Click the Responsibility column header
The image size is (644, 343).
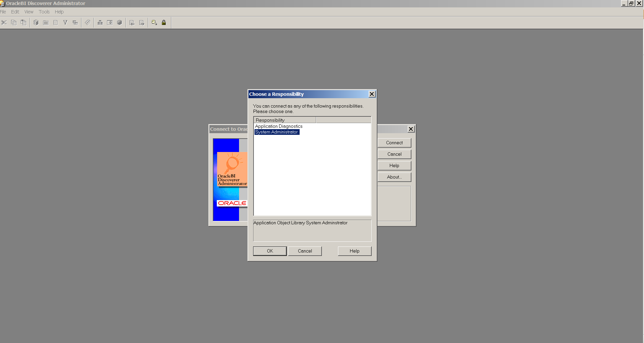284,120
